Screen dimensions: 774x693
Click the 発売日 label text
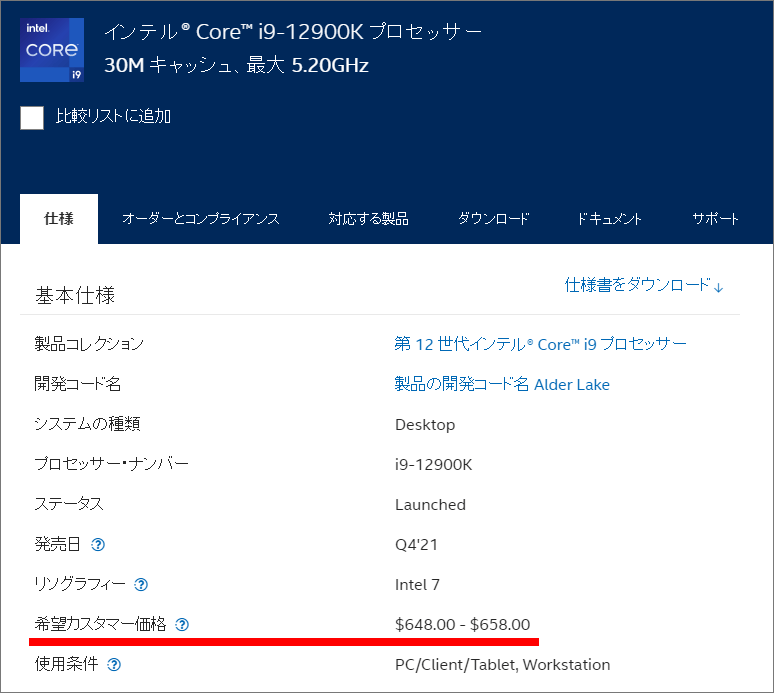[x=57, y=544]
